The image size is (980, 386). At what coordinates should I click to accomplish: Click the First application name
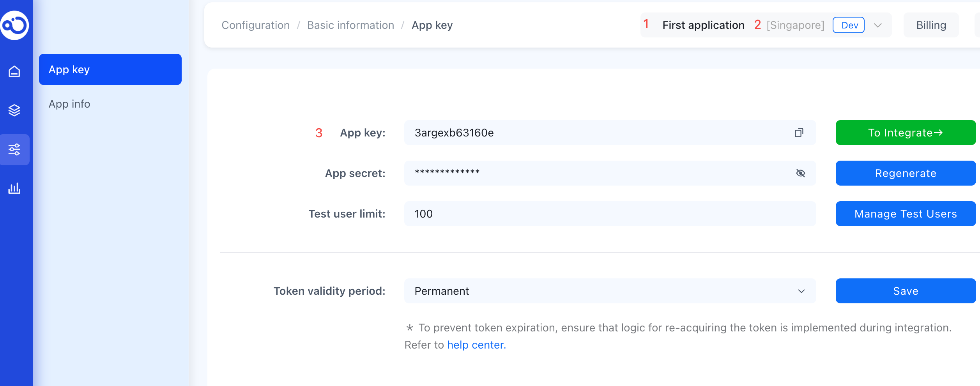click(703, 25)
